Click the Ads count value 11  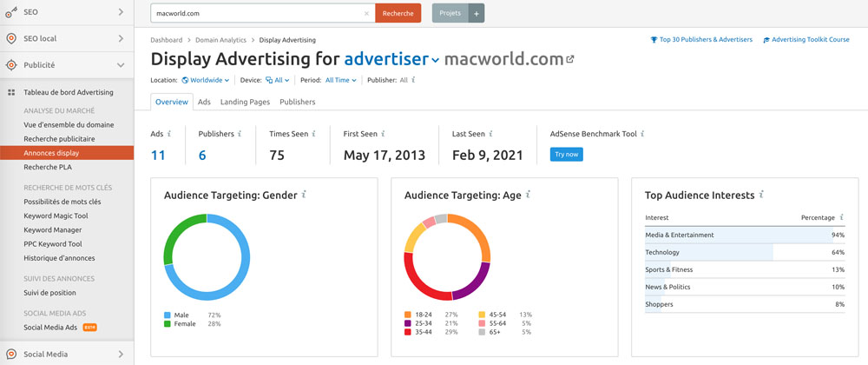point(158,155)
